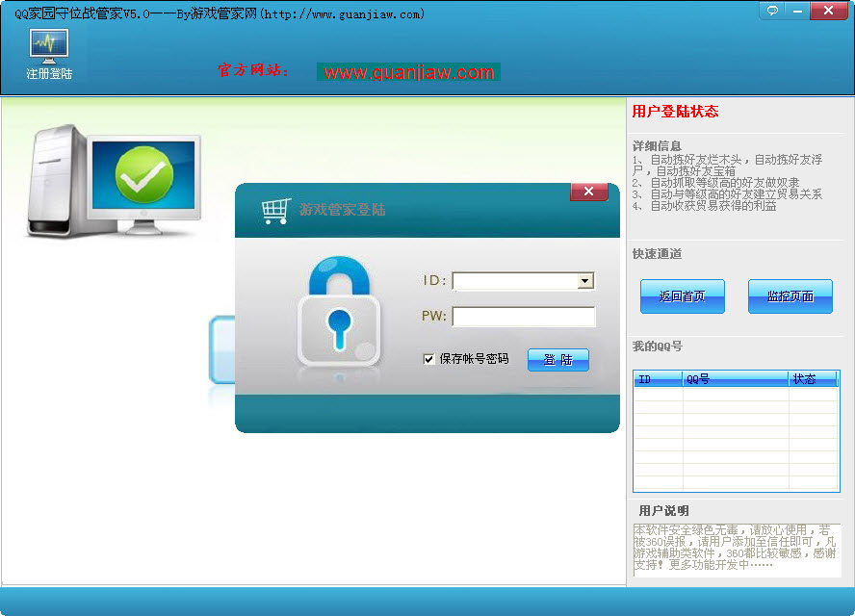The height and width of the screenshot is (616, 855).
Task: Select the 状态 column header
Action: 813,379
